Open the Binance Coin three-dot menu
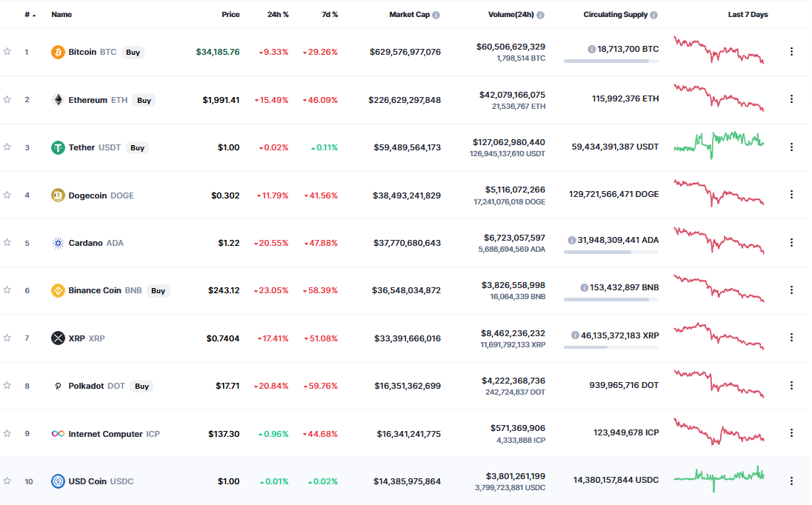812x505 pixels. (x=791, y=290)
